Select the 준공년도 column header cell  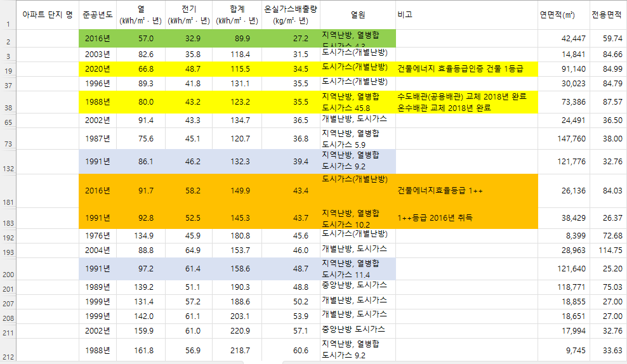pyautogui.click(x=98, y=15)
